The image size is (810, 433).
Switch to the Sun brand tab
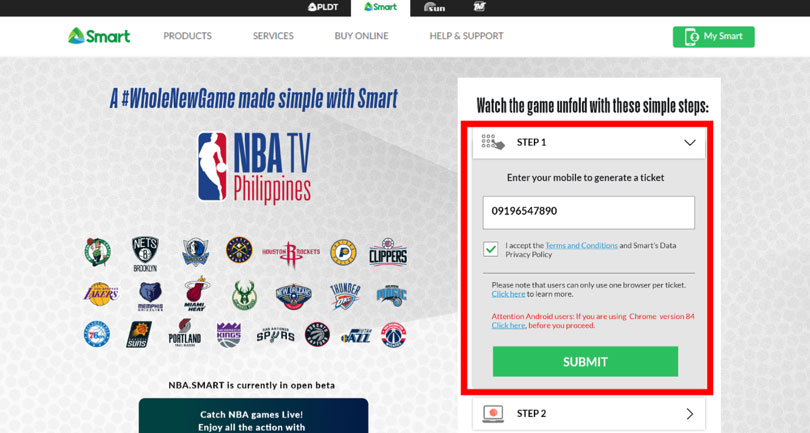[434, 7]
